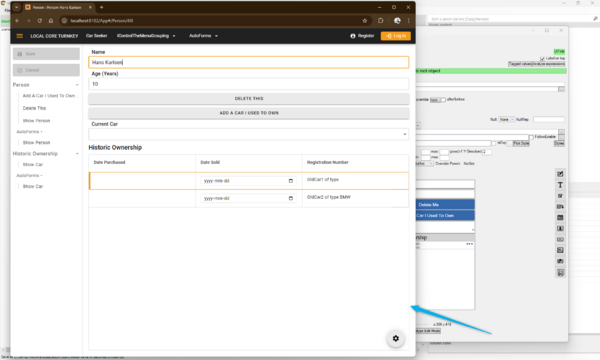The image size is (600, 360).
Task: Click Delete Me button in designer window
Action: tap(445, 205)
